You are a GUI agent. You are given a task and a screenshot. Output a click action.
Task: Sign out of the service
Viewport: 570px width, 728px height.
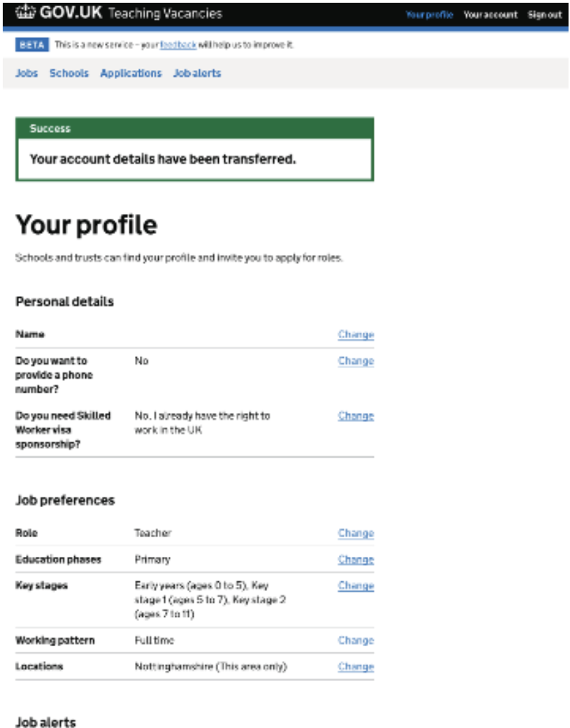click(x=545, y=15)
